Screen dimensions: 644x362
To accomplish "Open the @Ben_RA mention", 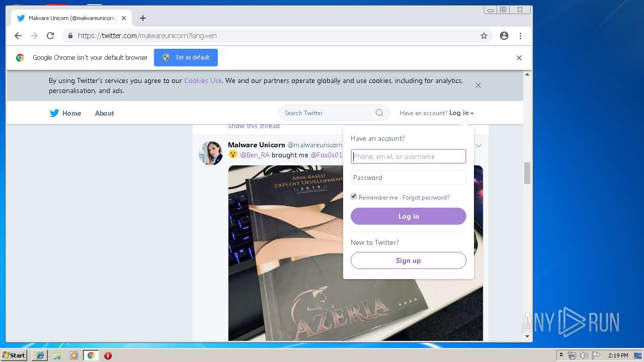I will [255, 155].
